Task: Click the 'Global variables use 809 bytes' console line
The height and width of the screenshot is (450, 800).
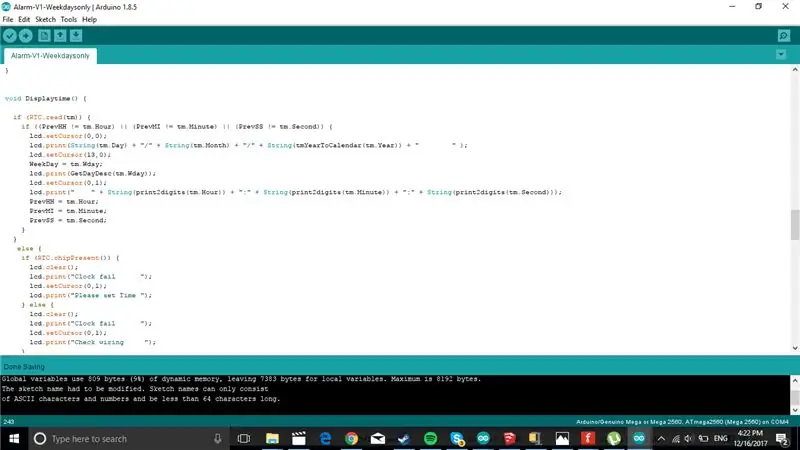Action: 241,379
